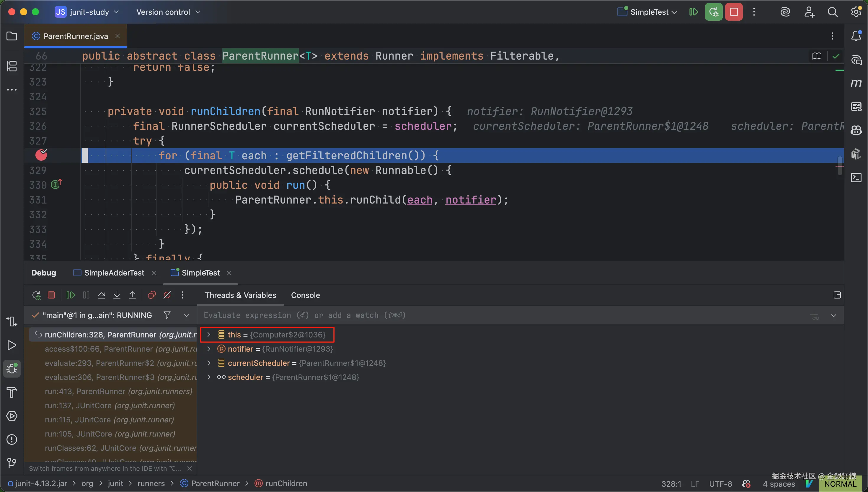Viewport: 868px width, 492px height.
Task: Open the View Breakpoints dialog icon
Action: coord(151,295)
